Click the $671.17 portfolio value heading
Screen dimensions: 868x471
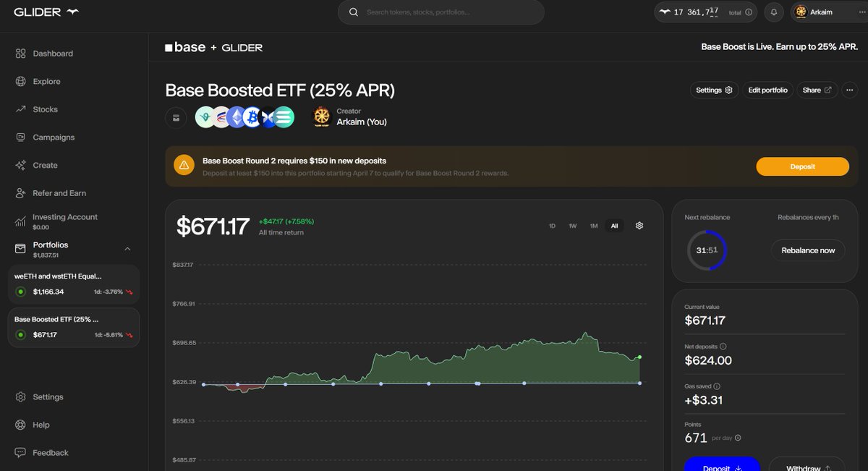coord(213,226)
